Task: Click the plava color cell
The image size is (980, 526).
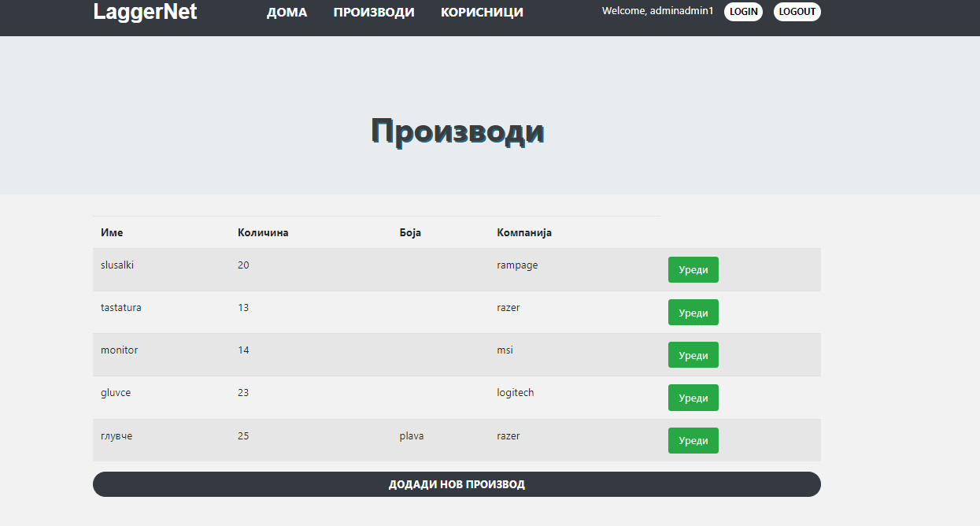Action: [412, 436]
